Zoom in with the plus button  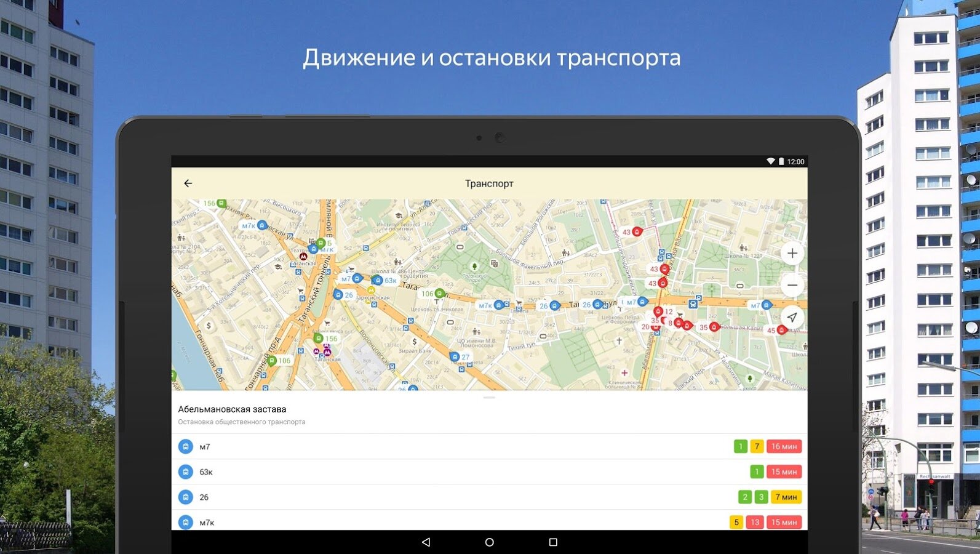click(x=792, y=254)
